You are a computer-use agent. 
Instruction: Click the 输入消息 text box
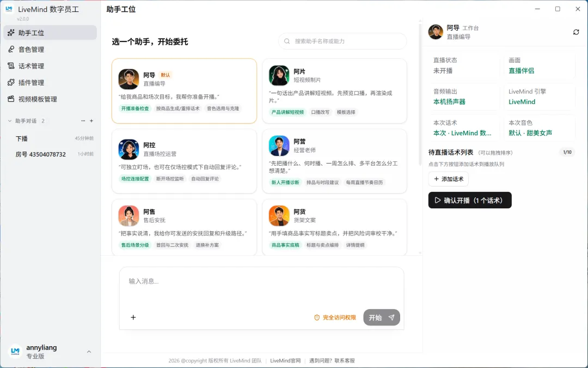(261, 287)
